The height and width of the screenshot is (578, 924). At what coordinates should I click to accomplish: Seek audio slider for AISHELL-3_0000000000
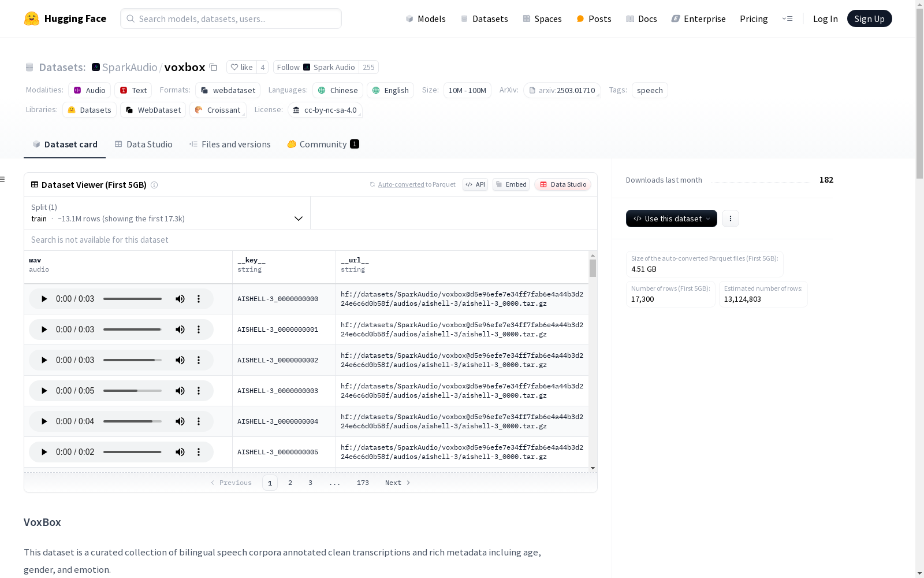coord(132,299)
